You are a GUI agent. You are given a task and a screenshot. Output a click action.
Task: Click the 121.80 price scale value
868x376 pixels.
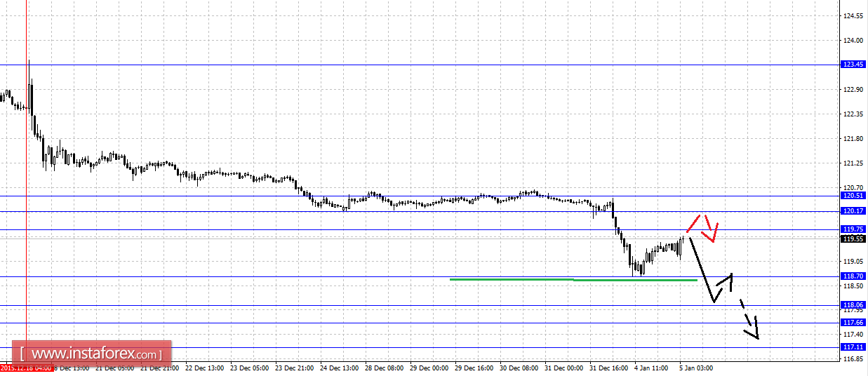[853, 138]
